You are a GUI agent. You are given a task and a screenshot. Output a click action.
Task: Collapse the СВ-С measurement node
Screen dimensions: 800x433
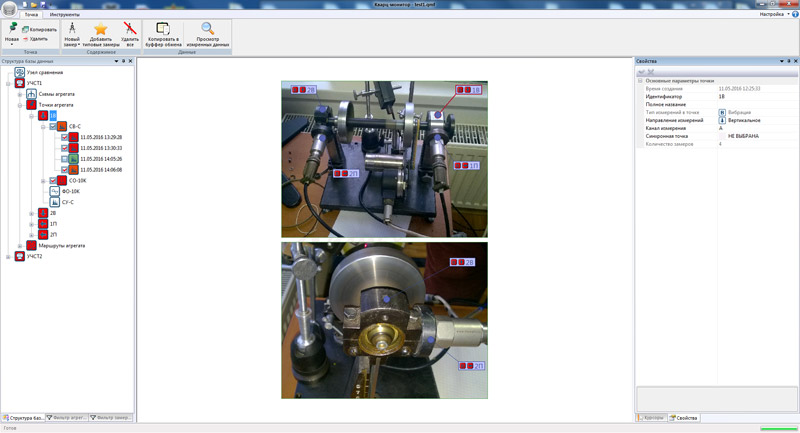(x=43, y=126)
